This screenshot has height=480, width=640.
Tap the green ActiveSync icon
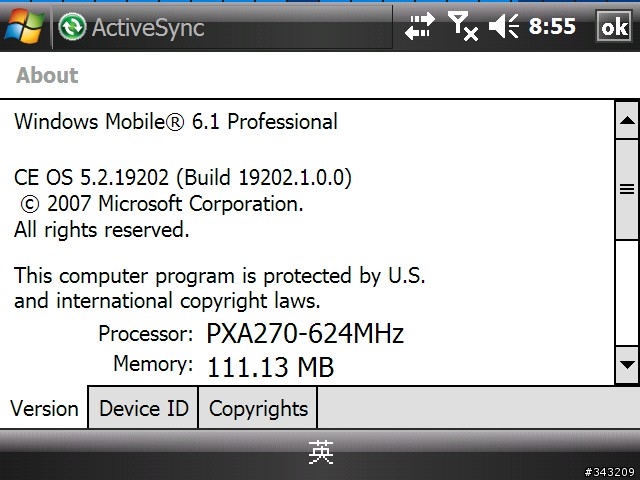tap(72, 27)
